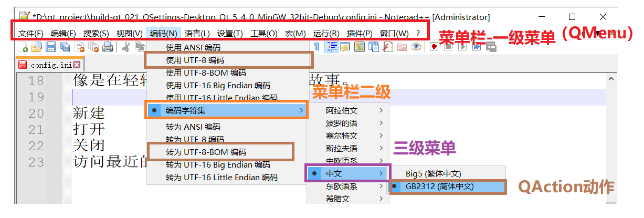Click the vertical scrollbar up arrow

(x=611, y=78)
